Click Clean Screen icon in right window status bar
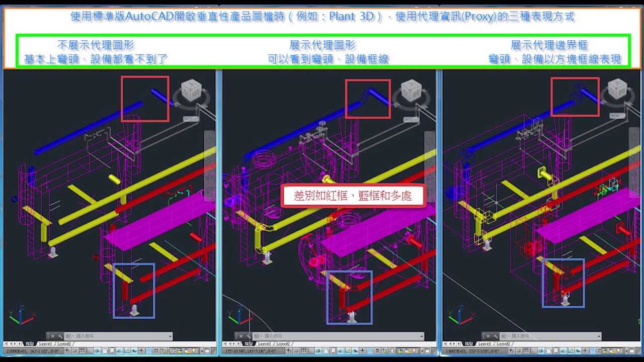This screenshot has width=644, height=362. [x=632, y=350]
